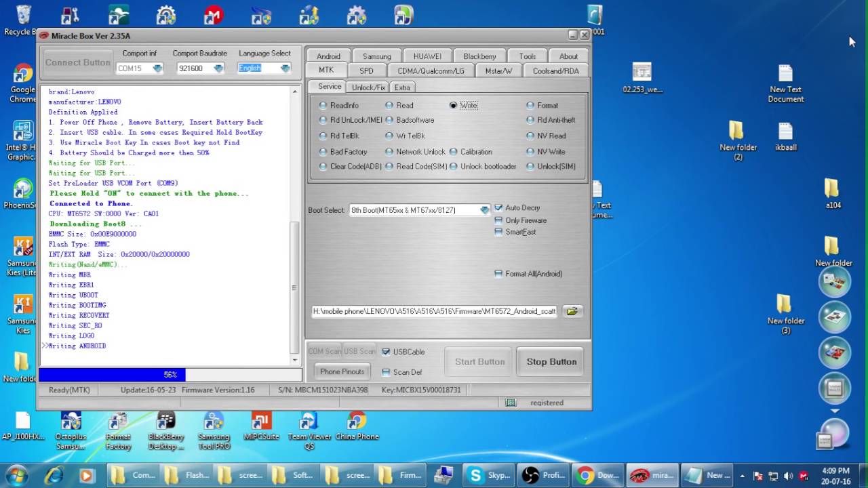Open Windows Media Player taskbar icon
Viewport: 868px width, 488px height.
tap(86, 475)
